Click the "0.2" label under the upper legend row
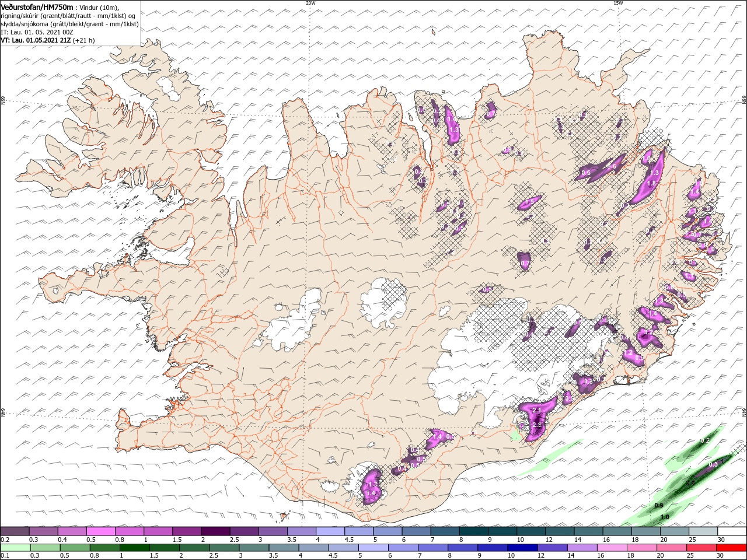 point(5,540)
